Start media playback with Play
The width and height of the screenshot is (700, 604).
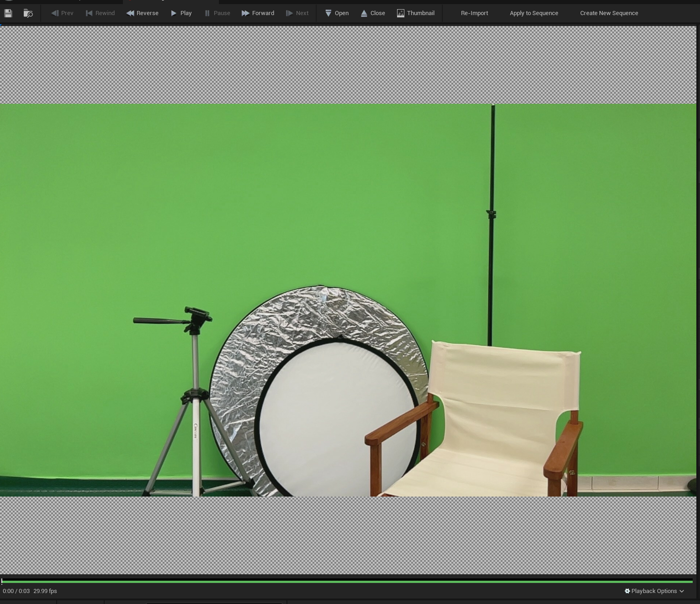pos(181,13)
